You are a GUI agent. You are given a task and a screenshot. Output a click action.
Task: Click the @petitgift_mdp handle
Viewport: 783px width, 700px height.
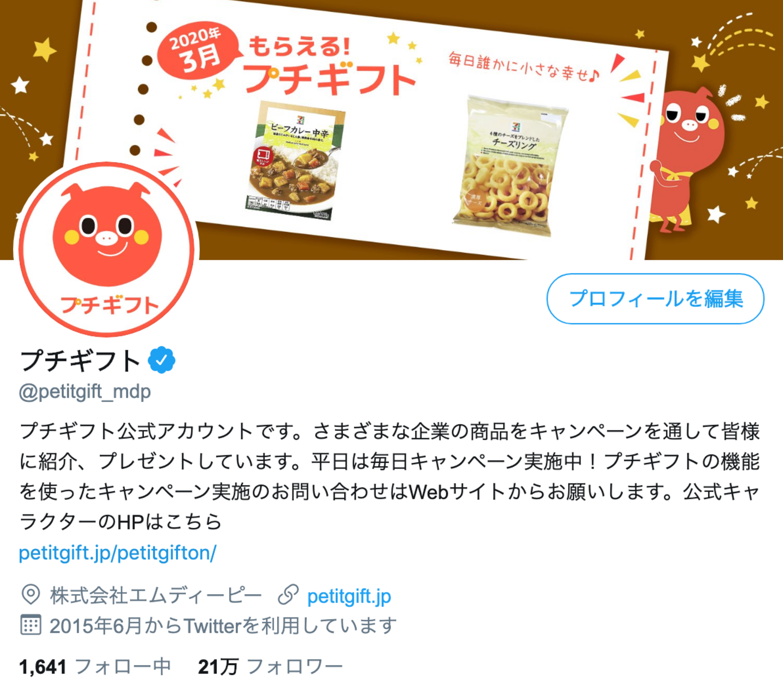pos(85,392)
